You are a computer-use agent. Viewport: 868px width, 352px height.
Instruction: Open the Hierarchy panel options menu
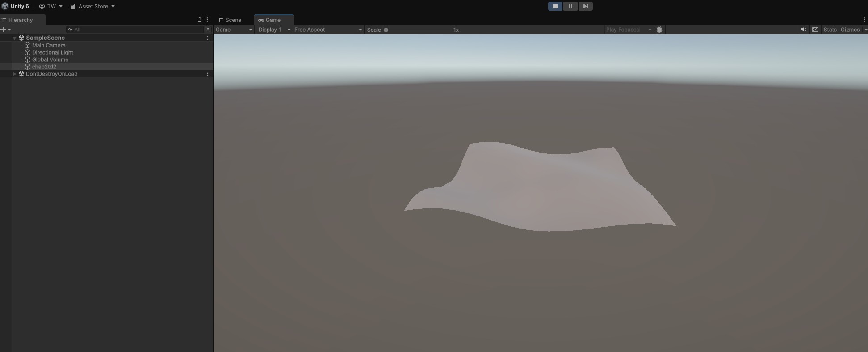pyautogui.click(x=207, y=20)
